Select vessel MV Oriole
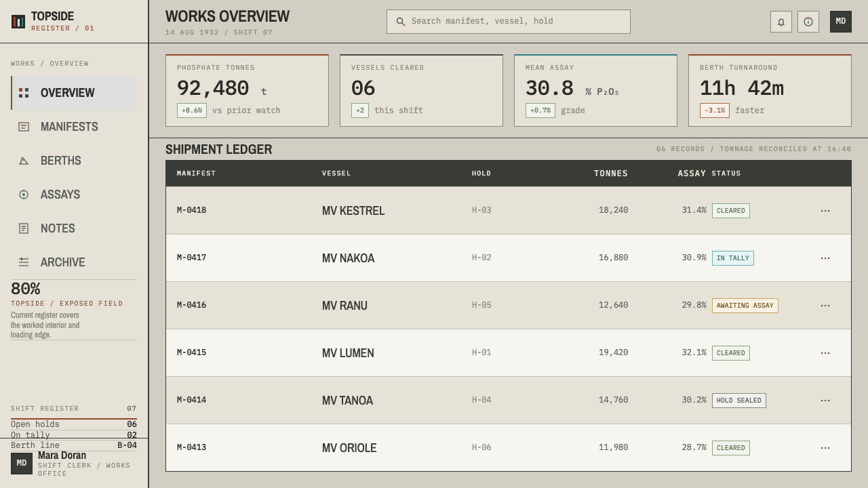The height and width of the screenshot is (488, 868). click(x=349, y=448)
